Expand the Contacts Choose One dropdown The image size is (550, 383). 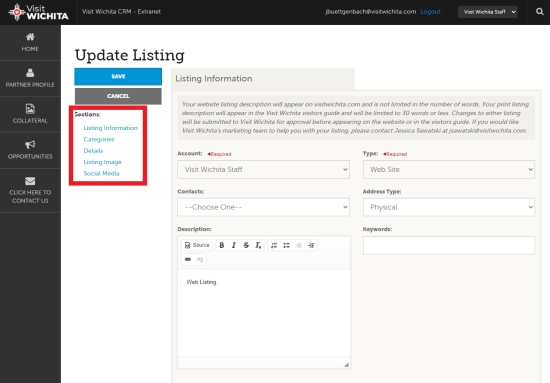(263, 207)
